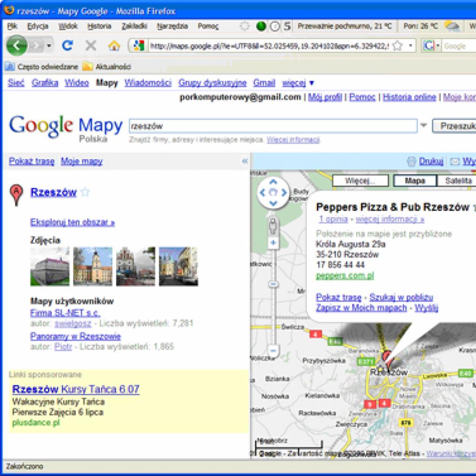Image resolution: width=476 pixels, height=476 pixels.
Task: Expand the address bar URL dropdown
Action: (x=410, y=46)
